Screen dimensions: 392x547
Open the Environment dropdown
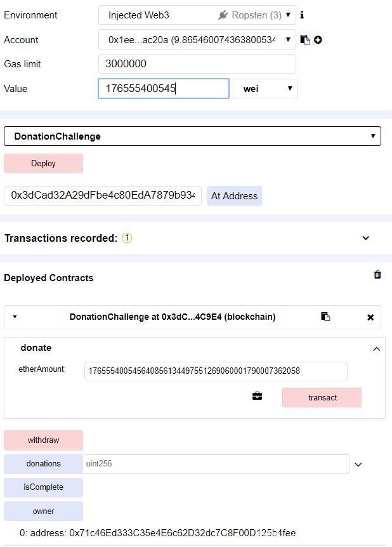point(197,15)
